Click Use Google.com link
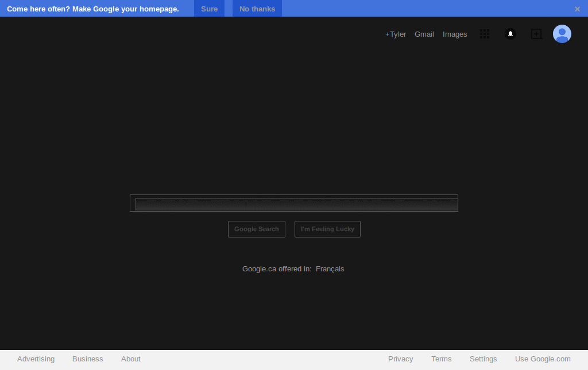Viewport: 588px width, 370px height. point(543,359)
